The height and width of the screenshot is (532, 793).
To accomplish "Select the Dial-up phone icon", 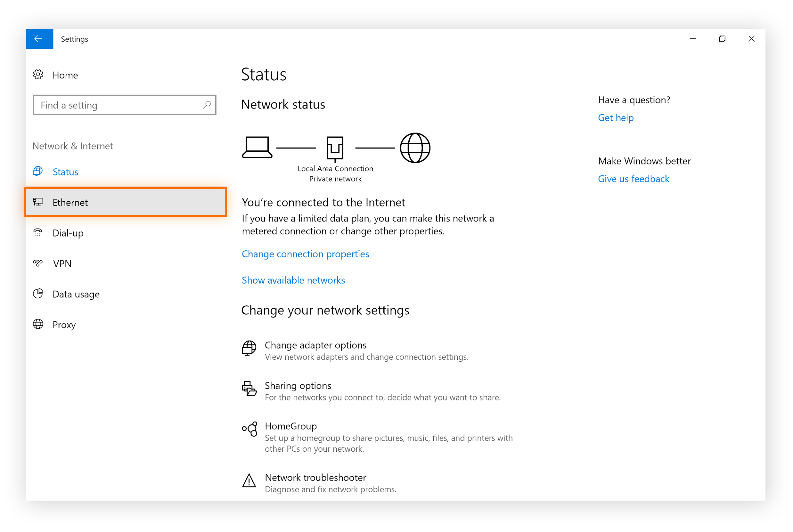I will pyautogui.click(x=37, y=233).
